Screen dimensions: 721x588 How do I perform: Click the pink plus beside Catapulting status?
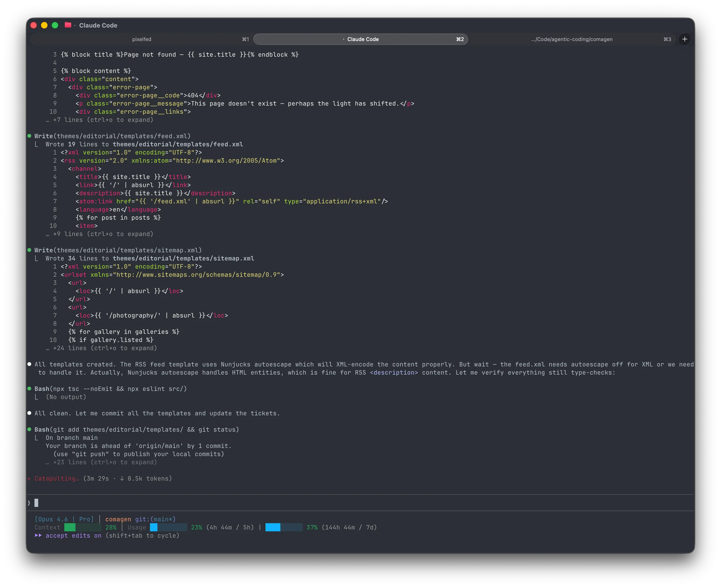[x=29, y=479]
